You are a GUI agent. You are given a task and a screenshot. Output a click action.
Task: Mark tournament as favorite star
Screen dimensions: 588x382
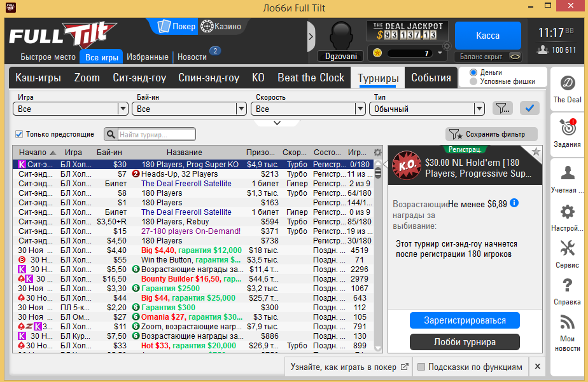[x=536, y=152]
